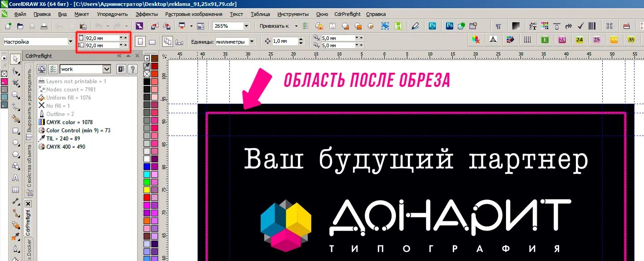
Task: Click the barcode icon in the toolbar
Action: click(592, 26)
